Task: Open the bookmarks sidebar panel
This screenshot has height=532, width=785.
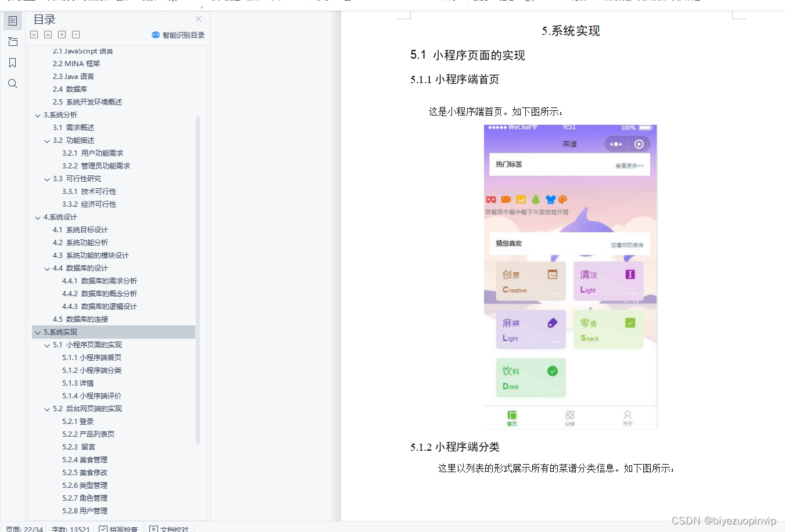Action: tap(12, 62)
